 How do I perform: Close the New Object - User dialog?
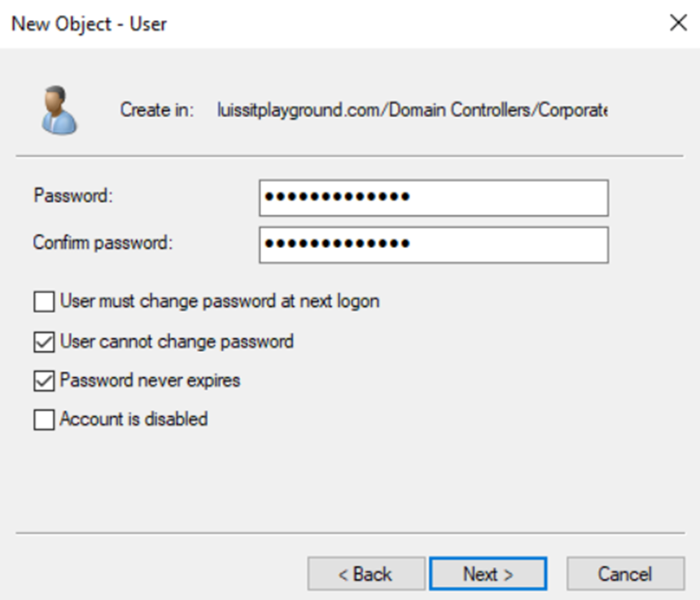coord(678,22)
